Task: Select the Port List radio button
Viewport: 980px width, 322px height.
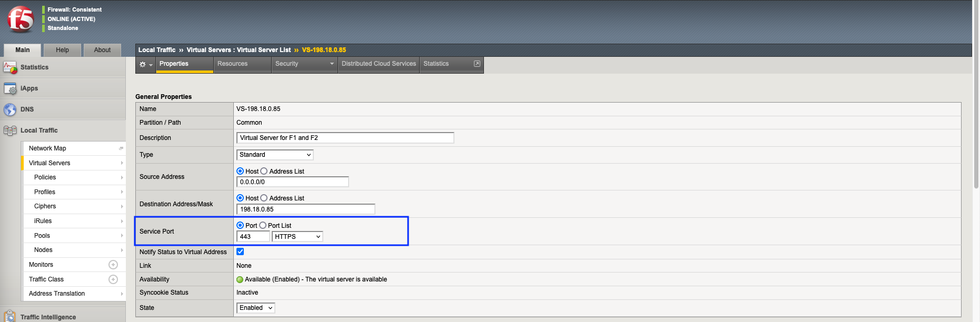Action: (263, 225)
